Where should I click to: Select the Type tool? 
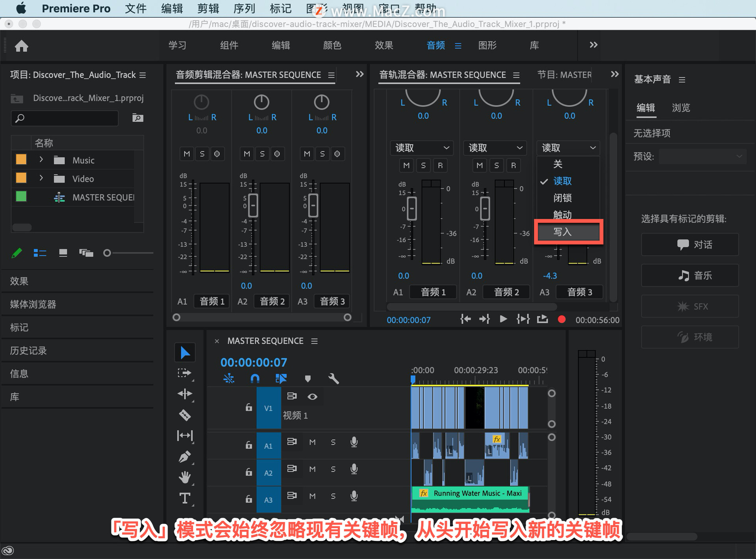(185, 498)
